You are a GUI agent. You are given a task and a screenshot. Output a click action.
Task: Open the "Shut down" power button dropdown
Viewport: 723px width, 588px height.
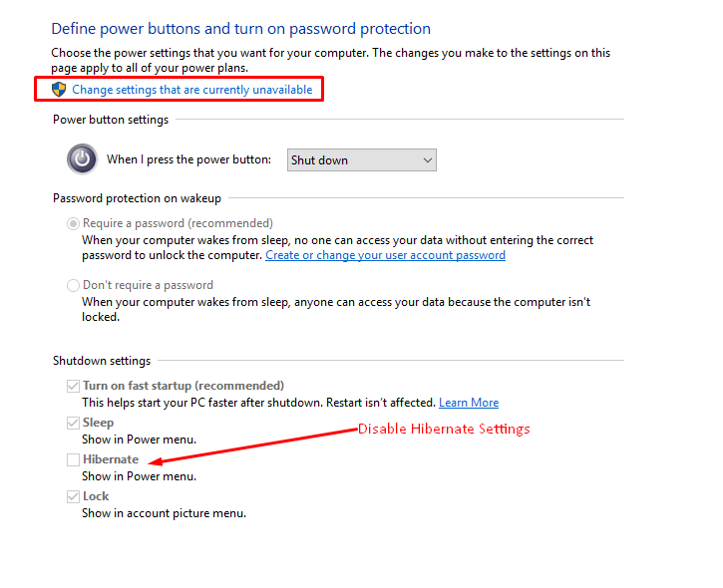click(x=362, y=159)
